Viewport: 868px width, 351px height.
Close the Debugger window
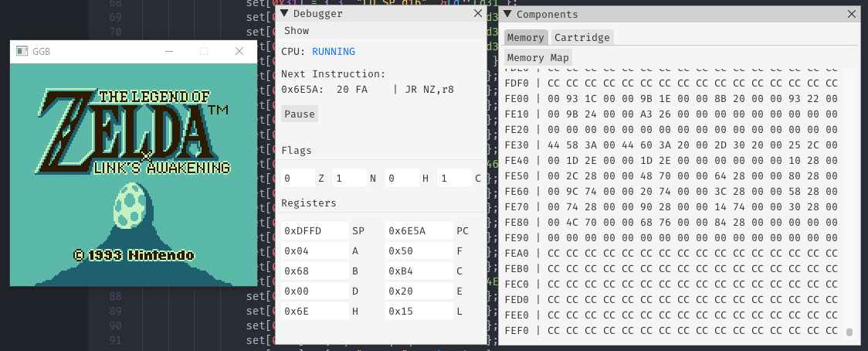[477, 14]
